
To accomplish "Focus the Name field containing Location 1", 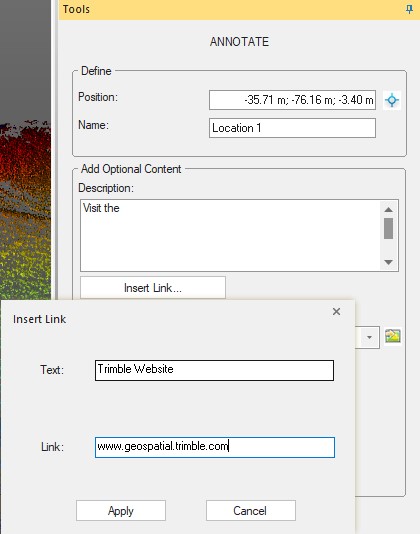I will 292,128.
